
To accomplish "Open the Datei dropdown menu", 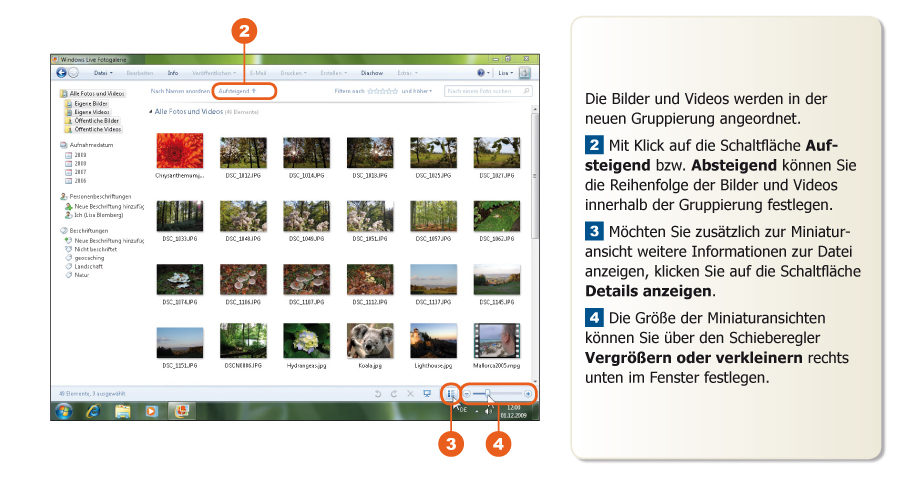I will (102, 73).
